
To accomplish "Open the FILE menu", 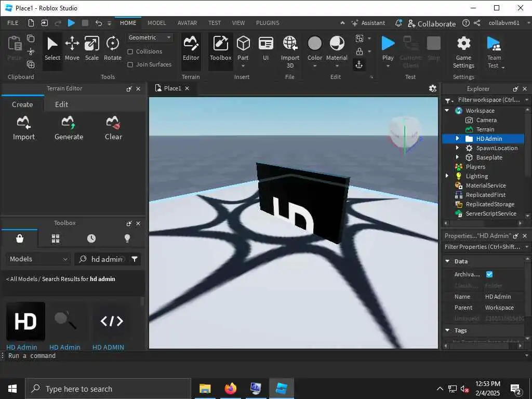I will click(13, 23).
